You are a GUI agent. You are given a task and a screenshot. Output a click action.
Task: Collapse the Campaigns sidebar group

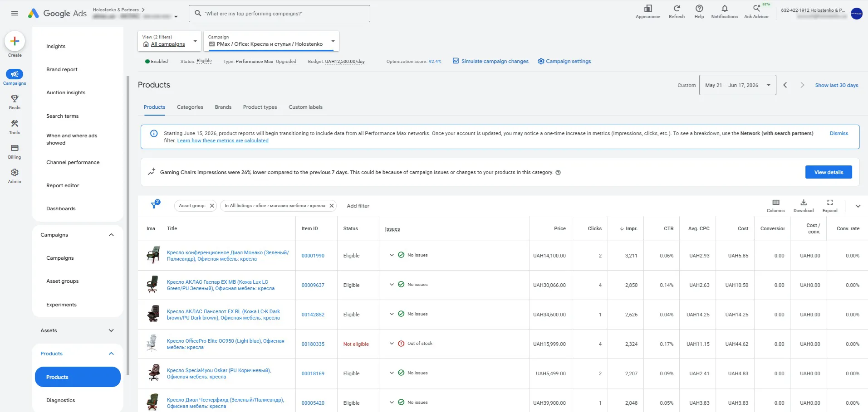pos(111,235)
